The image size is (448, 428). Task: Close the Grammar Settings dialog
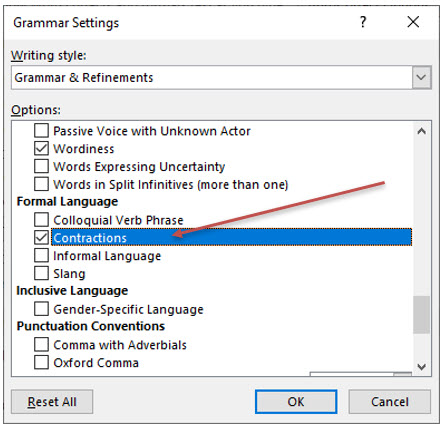pyautogui.click(x=413, y=22)
